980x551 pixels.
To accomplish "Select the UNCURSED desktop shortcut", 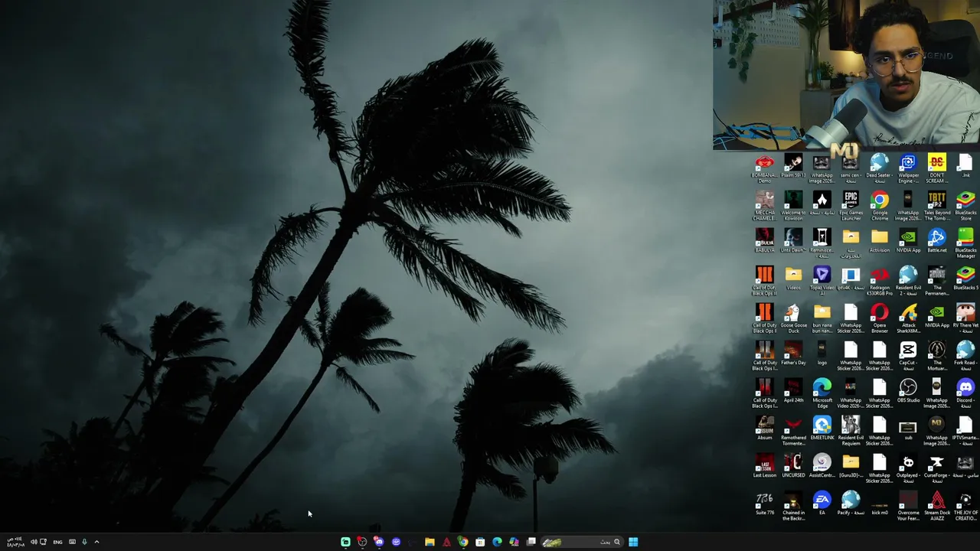I will tap(793, 466).
